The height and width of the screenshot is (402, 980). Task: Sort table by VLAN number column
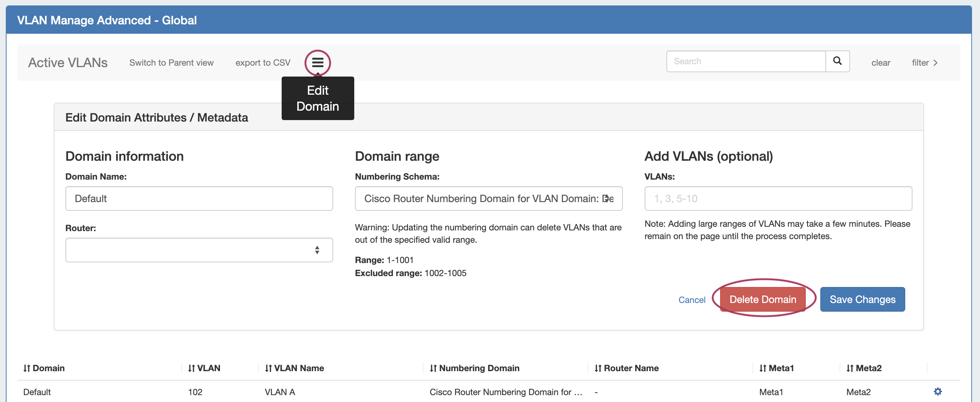coord(204,368)
